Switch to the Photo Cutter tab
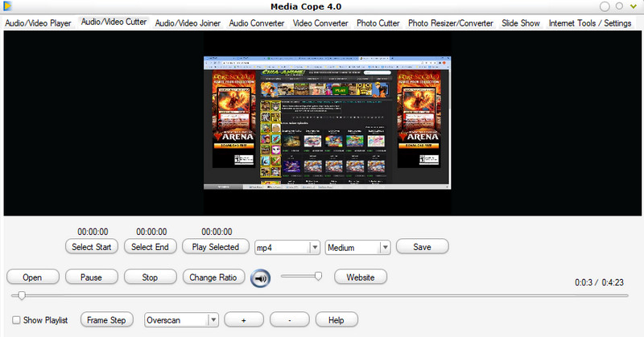This screenshot has height=337, width=644. point(378,23)
